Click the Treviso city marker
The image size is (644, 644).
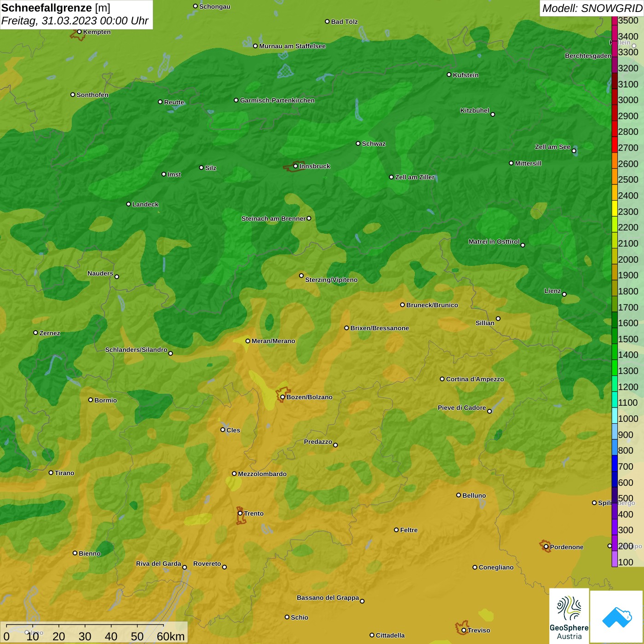click(x=464, y=630)
